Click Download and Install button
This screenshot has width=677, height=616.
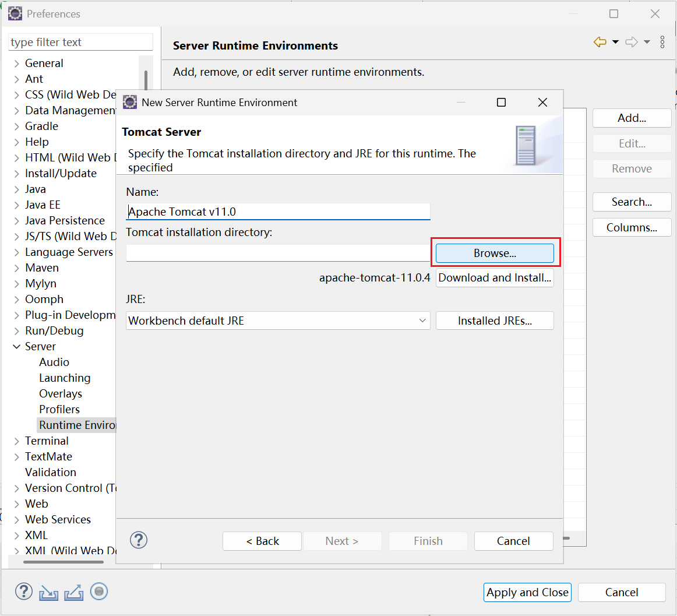[x=495, y=278]
